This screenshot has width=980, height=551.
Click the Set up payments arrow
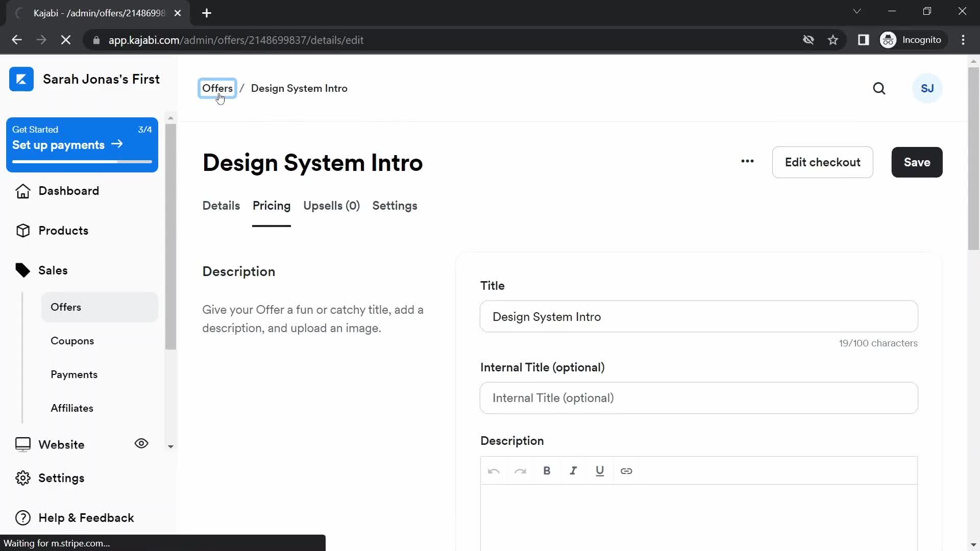click(x=117, y=144)
